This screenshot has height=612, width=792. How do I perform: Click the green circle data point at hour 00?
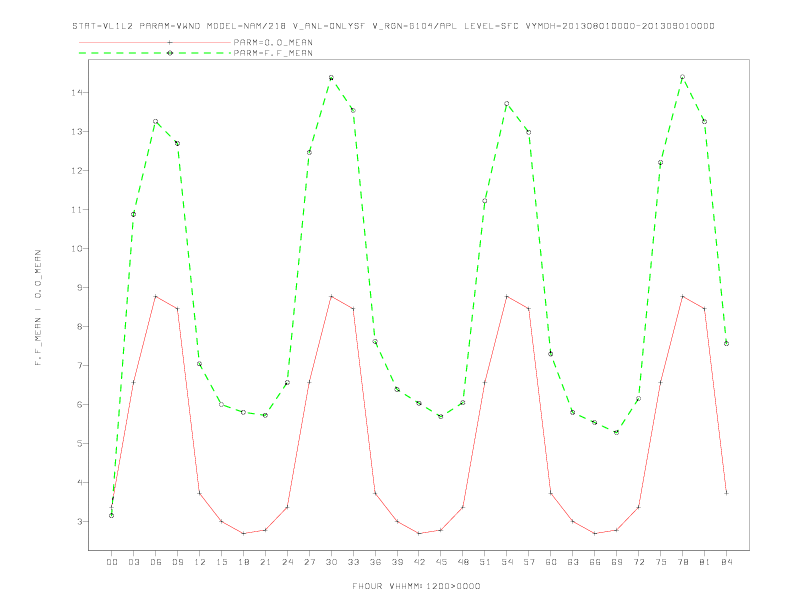pos(112,516)
